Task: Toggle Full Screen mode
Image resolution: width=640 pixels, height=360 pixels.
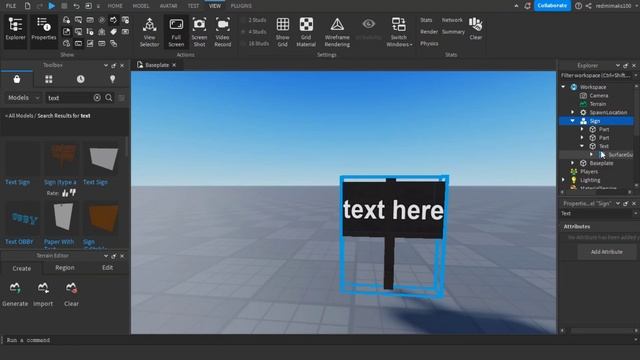Action: point(176,32)
